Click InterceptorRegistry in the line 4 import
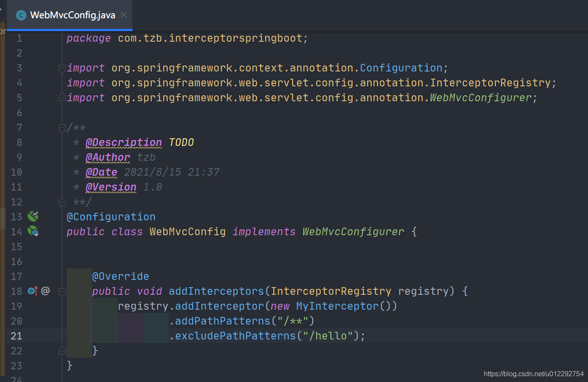Viewport: 588px width, 382px height. pyautogui.click(x=490, y=83)
